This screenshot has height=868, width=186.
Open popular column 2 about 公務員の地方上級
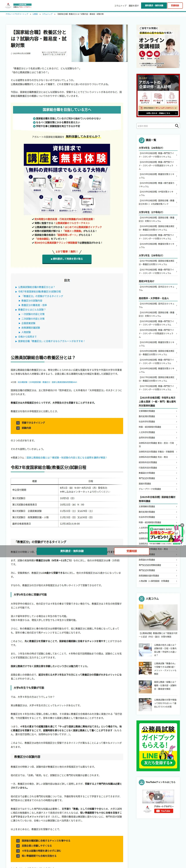[x=158, y=650]
